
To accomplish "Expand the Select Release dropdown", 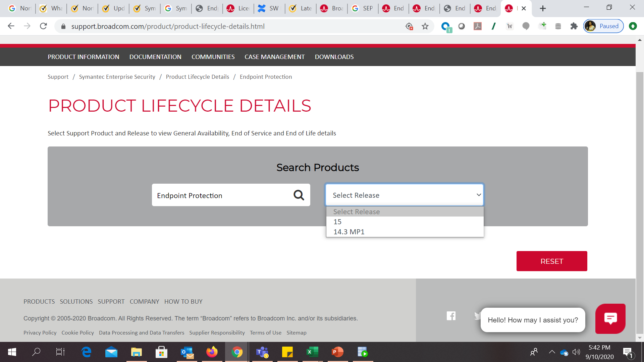I will pyautogui.click(x=405, y=195).
